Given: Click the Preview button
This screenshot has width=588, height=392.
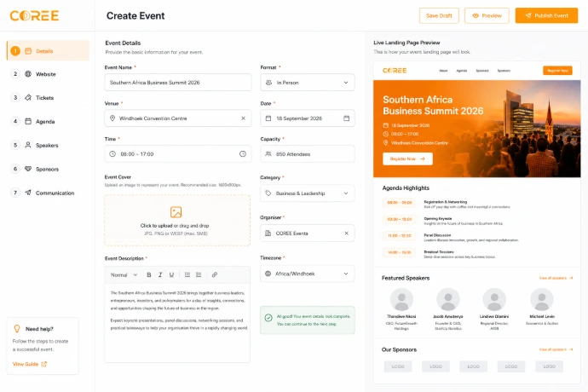Looking at the screenshot, I should 487,15.
